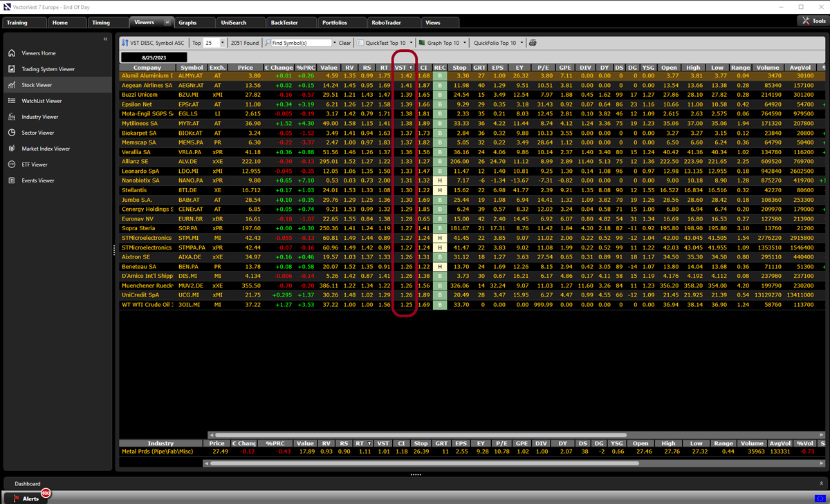
Task: Open the QuickTest Top 10 dropdown arrow
Action: point(412,43)
